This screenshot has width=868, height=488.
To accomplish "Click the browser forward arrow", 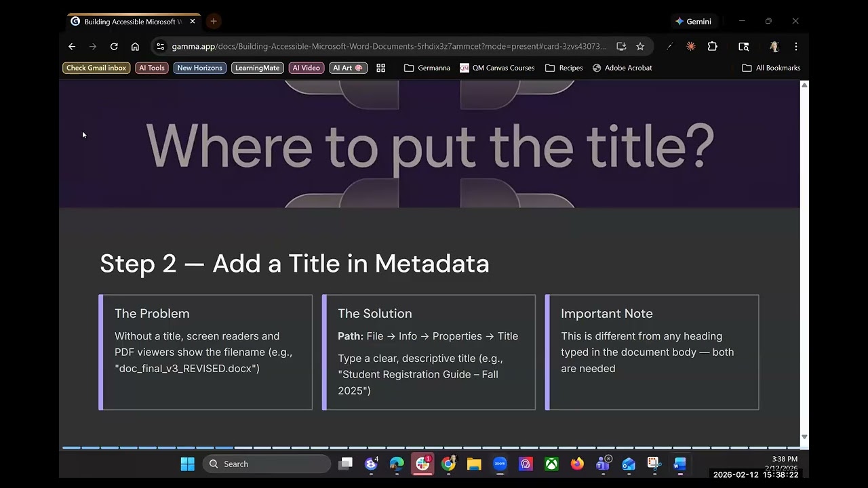I will (93, 47).
